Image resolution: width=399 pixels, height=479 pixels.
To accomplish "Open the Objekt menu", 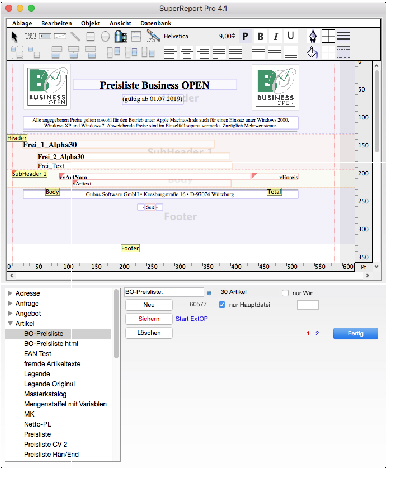I will click(x=90, y=23).
